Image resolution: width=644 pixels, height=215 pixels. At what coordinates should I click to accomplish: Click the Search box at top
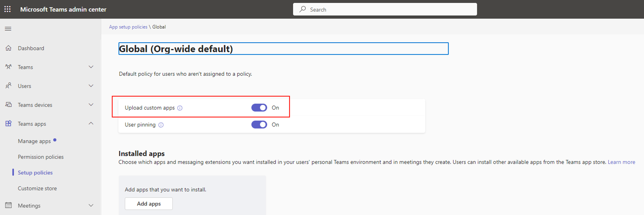coord(385,9)
